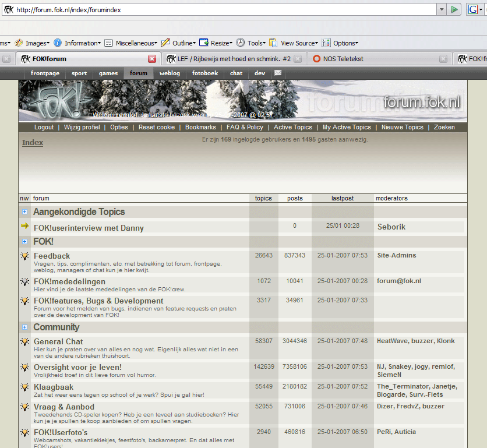Open Oversight voor je leven! forum
This screenshot has height=448, width=487.
(77, 367)
